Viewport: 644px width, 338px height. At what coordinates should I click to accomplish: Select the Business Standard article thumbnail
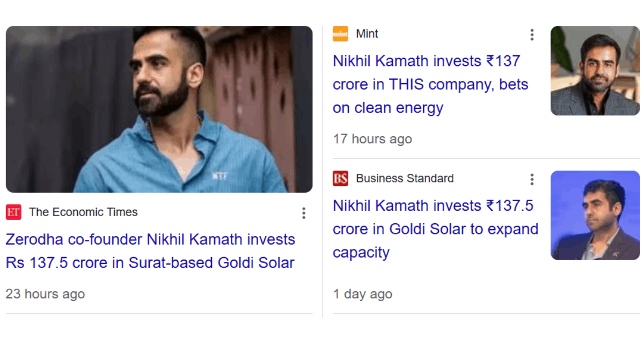pos(595,215)
